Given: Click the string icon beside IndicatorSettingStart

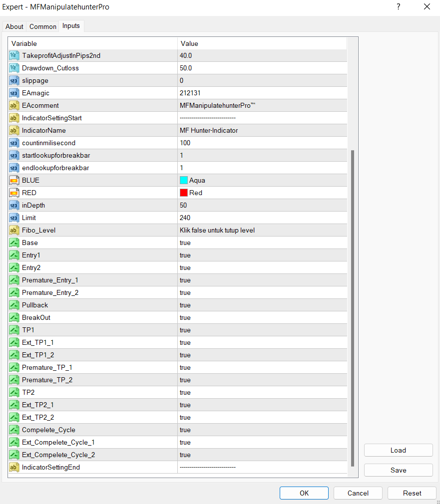Looking at the screenshot, I should pos(14,118).
